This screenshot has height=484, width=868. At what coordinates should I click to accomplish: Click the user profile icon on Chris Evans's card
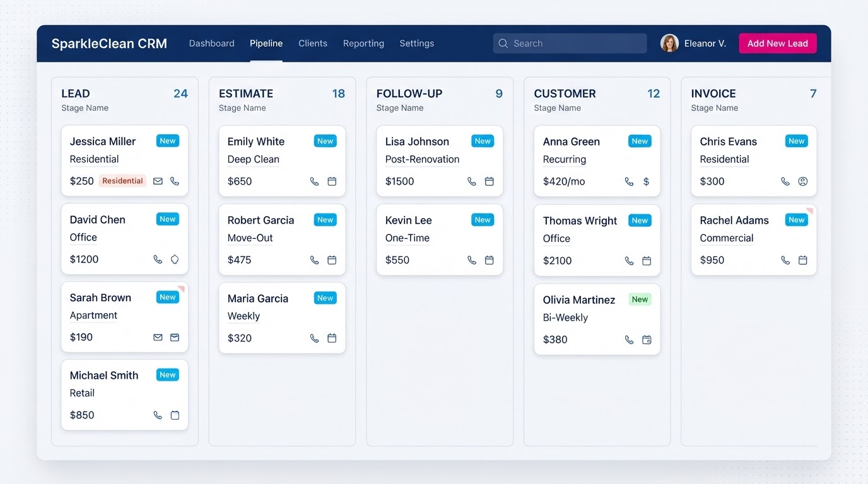pyautogui.click(x=803, y=181)
